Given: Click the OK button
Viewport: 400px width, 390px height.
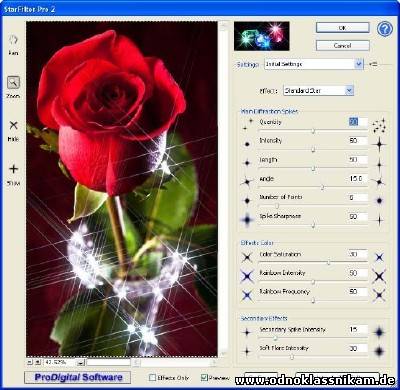Looking at the screenshot, I should pyautogui.click(x=342, y=28).
